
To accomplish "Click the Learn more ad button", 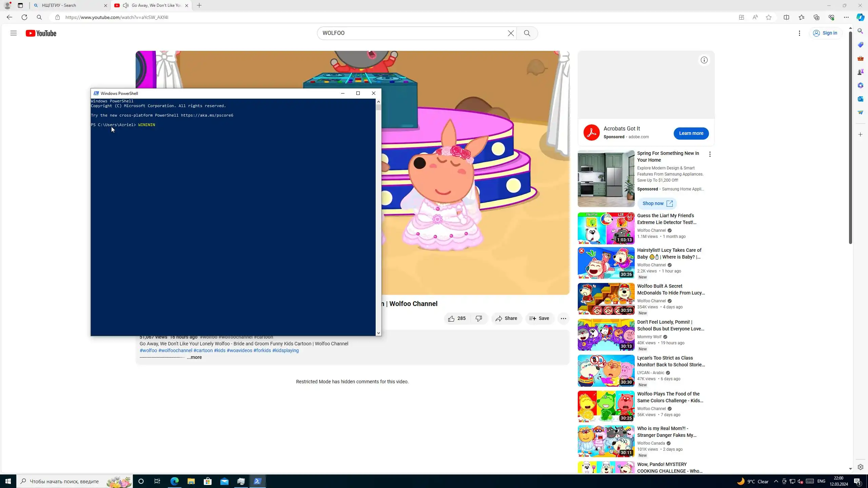I will tap(691, 134).
